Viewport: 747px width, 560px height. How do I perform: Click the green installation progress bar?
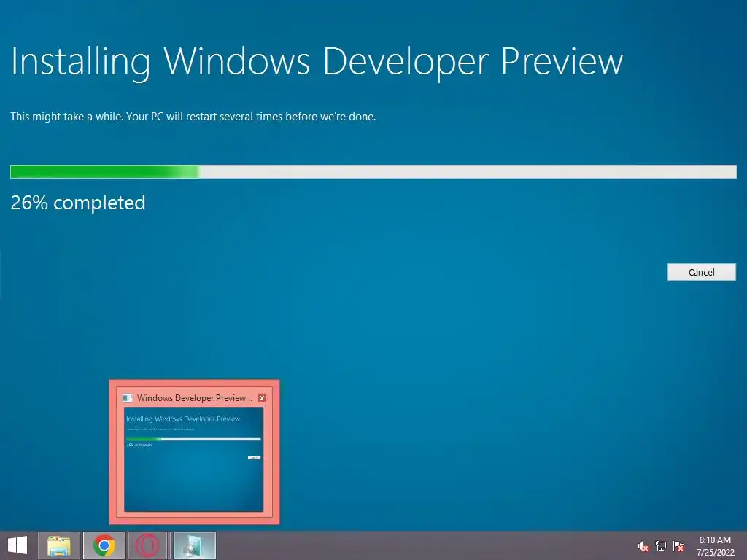[373, 171]
